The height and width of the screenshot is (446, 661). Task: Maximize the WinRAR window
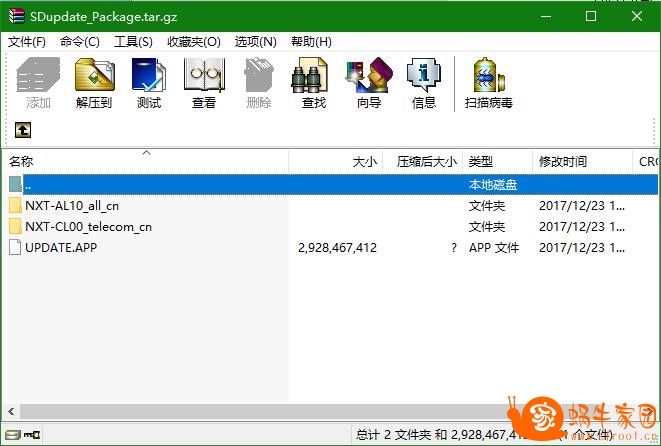[591, 16]
